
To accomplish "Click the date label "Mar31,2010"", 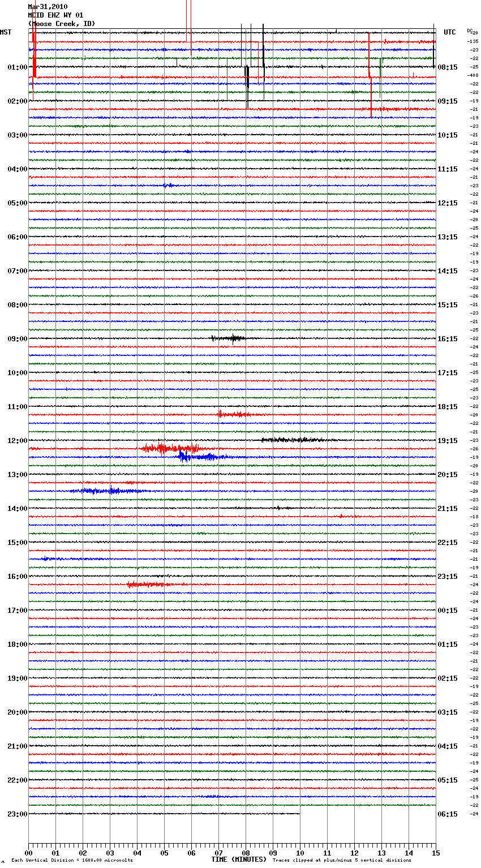I will pos(48,7).
